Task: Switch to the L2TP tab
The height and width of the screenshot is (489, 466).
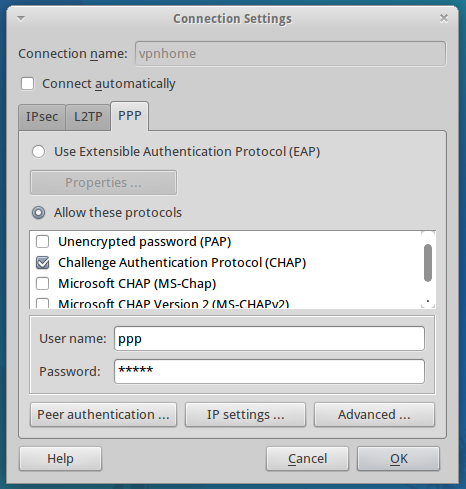Action: 88,117
